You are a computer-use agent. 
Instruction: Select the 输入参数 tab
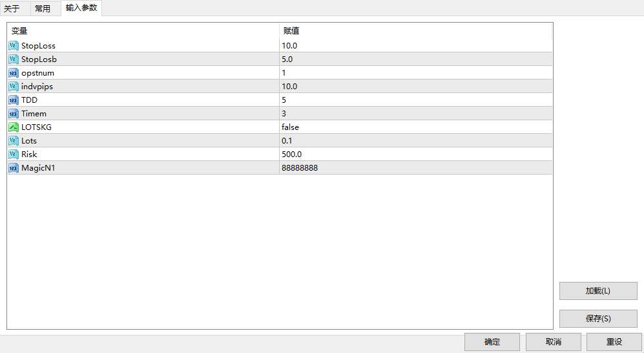tap(81, 8)
